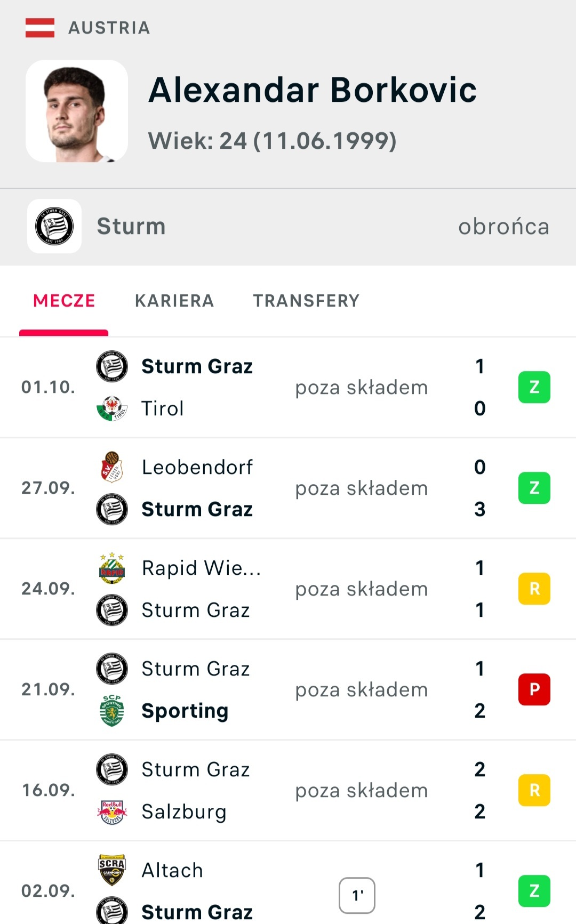The height and width of the screenshot is (924, 576).
Task: Tap the 1' minutes played badge
Action: pyautogui.click(x=357, y=895)
